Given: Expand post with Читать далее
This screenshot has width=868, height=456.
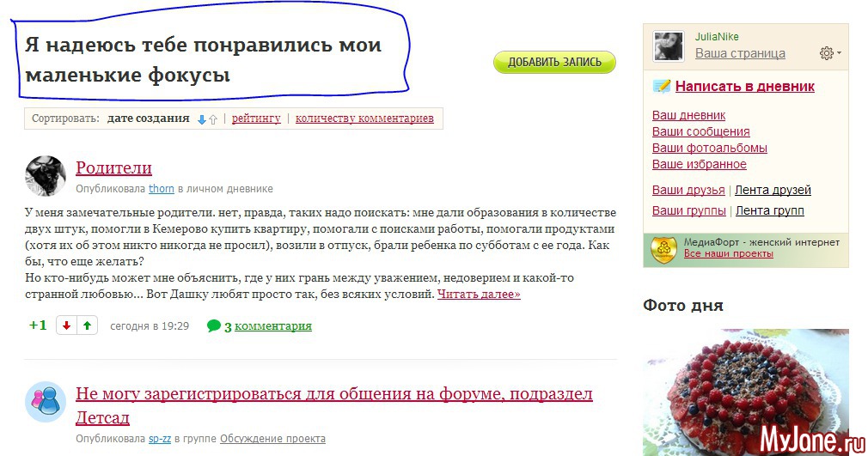Looking at the screenshot, I should [x=479, y=295].
